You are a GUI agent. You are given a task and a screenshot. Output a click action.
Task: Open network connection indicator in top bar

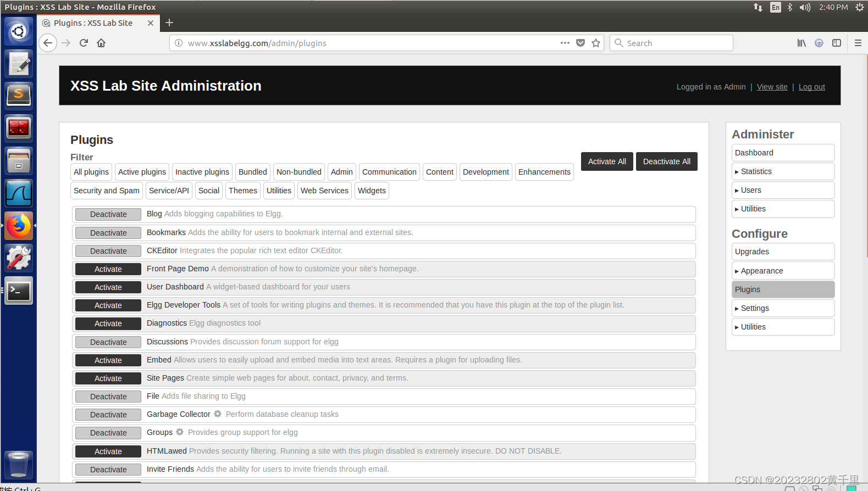[758, 7]
